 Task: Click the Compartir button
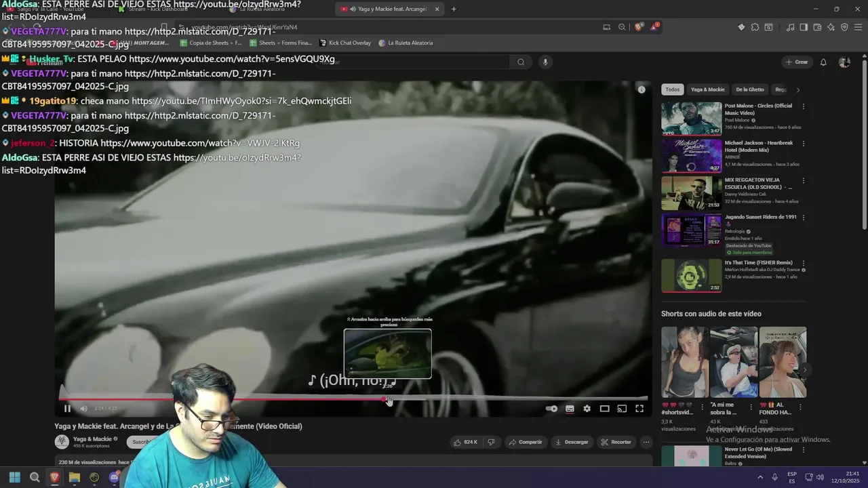[526, 442]
